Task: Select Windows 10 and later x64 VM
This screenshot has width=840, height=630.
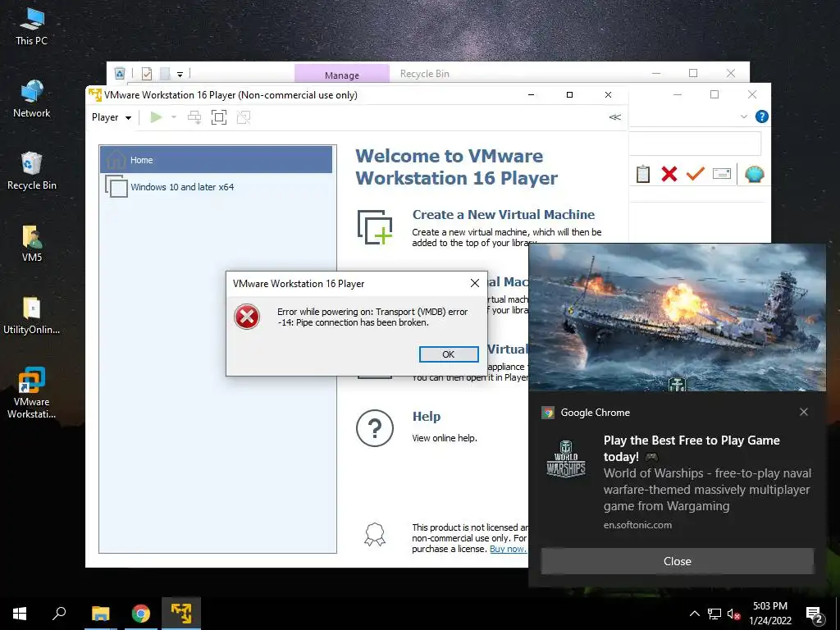Action: pos(217,186)
